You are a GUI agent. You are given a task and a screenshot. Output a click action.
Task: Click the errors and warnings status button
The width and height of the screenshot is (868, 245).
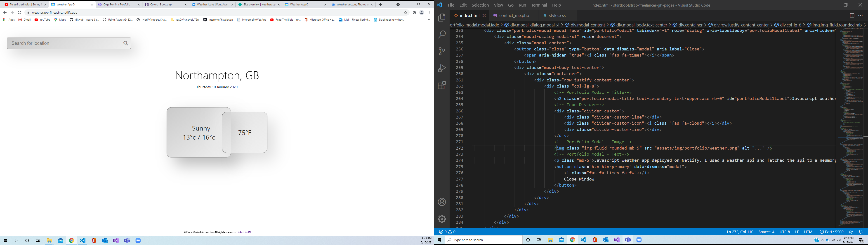pyautogui.click(x=448, y=232)
